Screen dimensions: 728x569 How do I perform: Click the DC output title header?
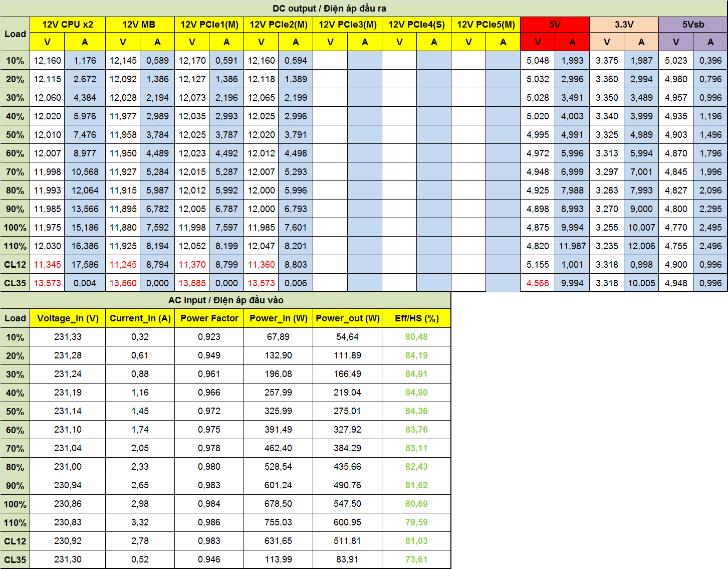pos(329,9)
